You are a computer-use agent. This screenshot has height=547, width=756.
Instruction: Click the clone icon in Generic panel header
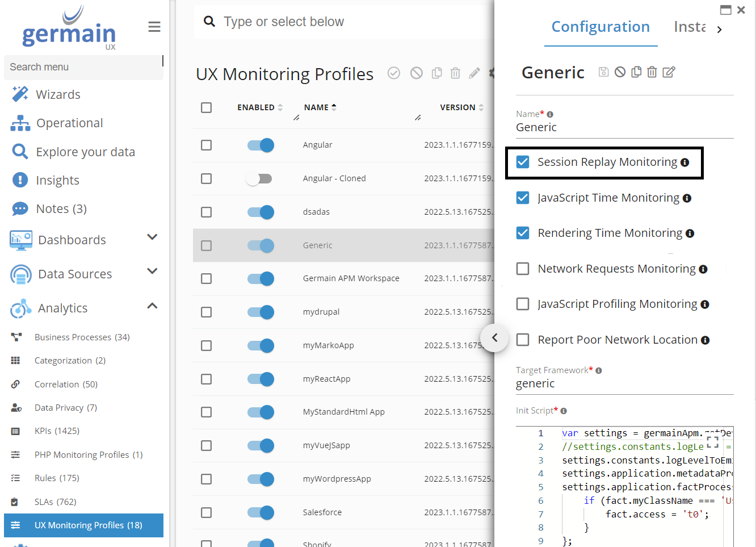point(636,72)
